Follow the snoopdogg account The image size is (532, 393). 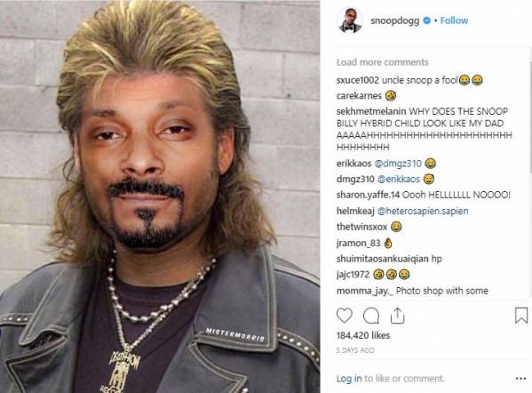[454, 20]
